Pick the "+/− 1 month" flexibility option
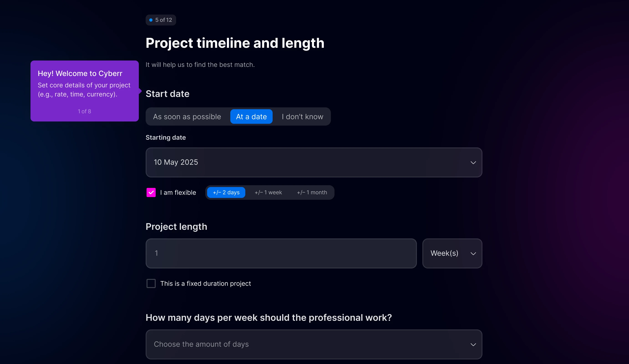629x364 pixels. [x=312, y=192]
